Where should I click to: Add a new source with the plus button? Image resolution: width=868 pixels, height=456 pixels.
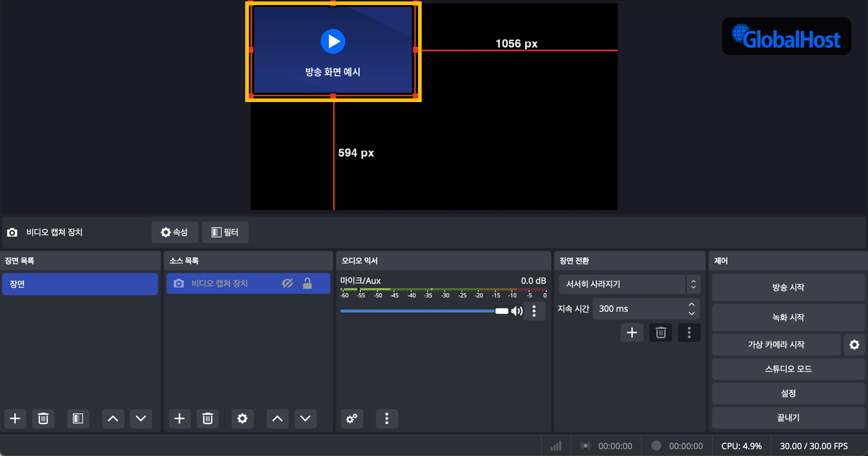pyautogui.click(x=180, y=418)
